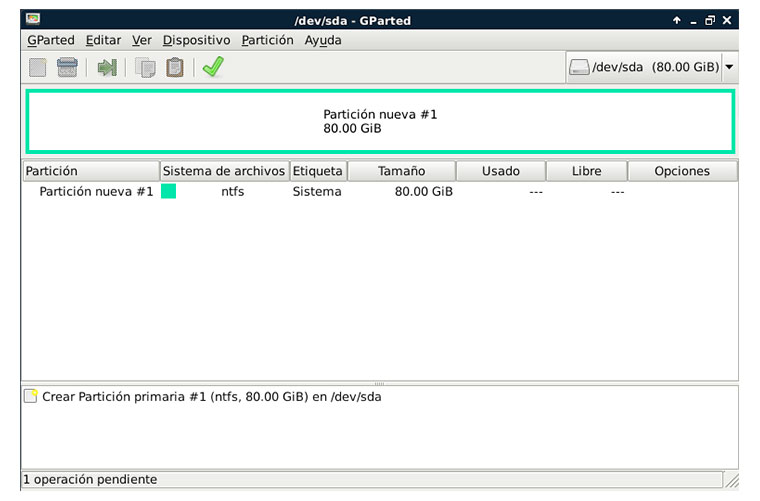Select the 'Partición nueva #1' table row name
Screen dimensions: 760x501
pos(96,191)
